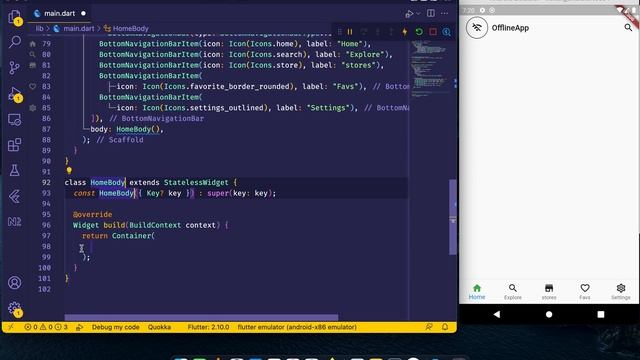Click the feedback icon in status bar

pos(429,327)
